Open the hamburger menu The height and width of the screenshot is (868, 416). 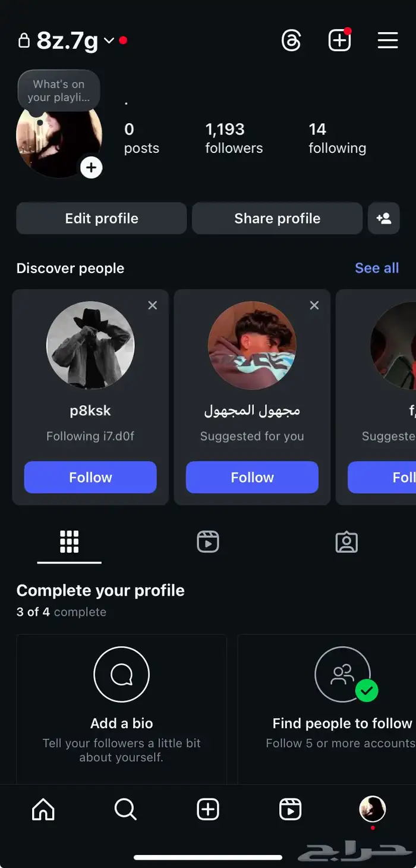coord(387,40)
